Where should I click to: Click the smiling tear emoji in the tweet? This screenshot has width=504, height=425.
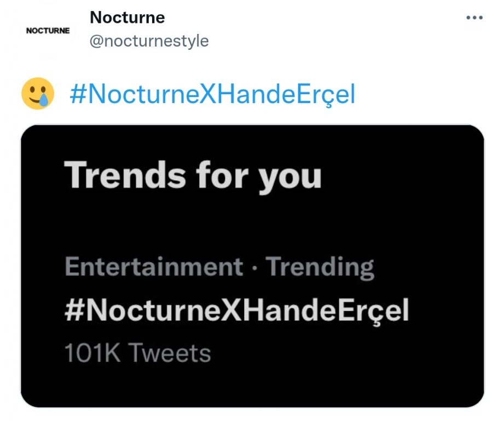(38, 94)
